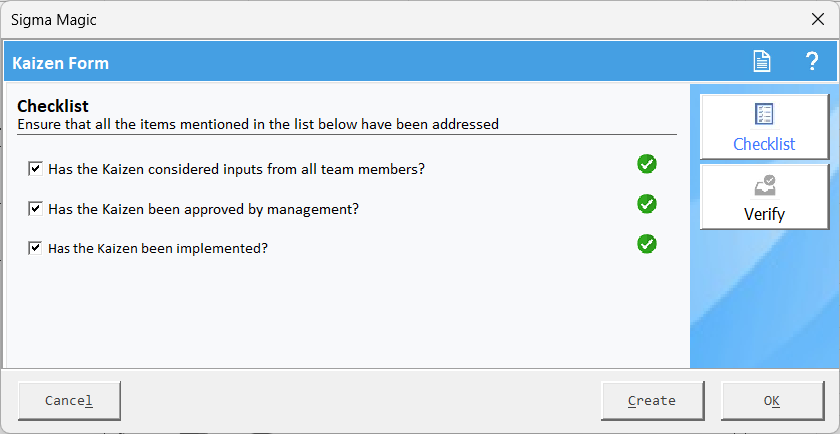Click the Verify icon above its label

tap(764, 185)
